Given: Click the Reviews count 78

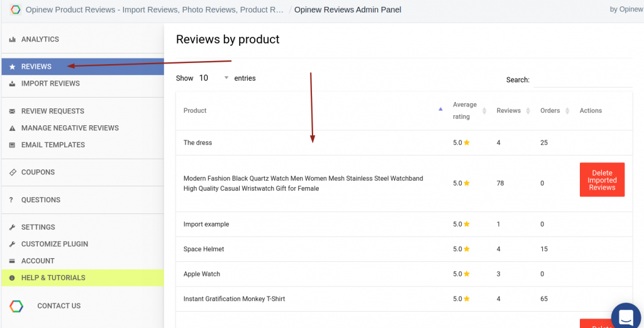Looking at the screenshot, I should pos(500,183).
